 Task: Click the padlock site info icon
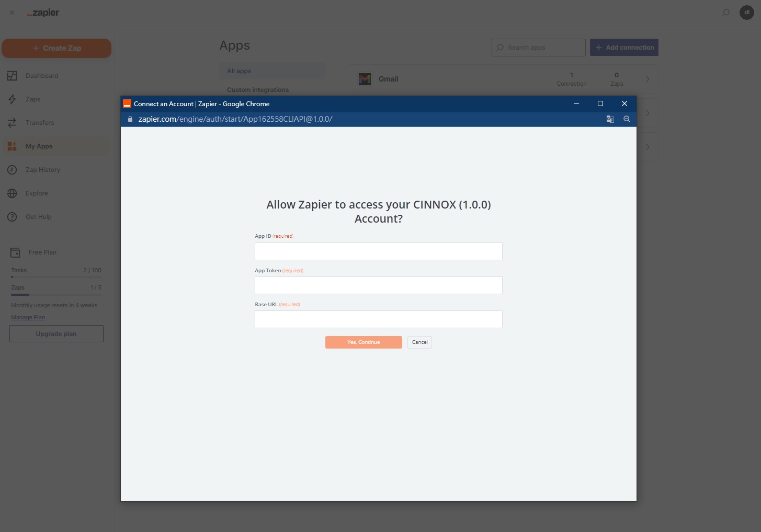pyautogui.click(x=130, y=119)
